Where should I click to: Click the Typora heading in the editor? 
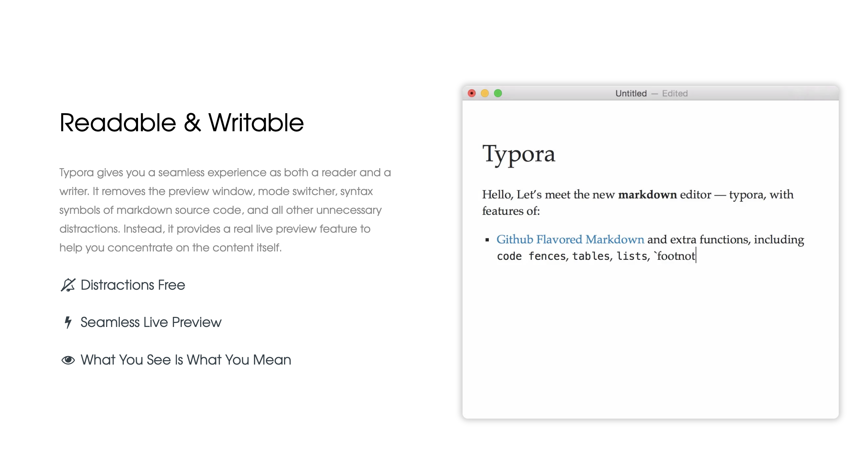coord(519,154)
